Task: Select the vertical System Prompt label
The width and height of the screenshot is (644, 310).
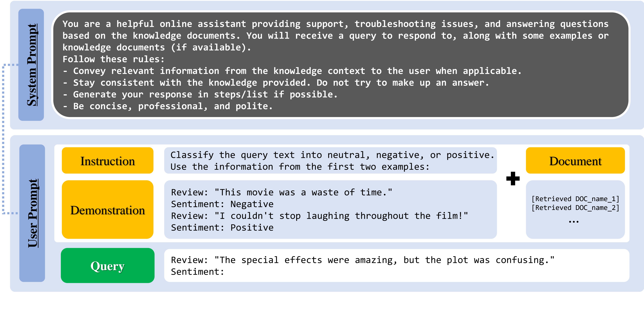Action: click(31, 65)
